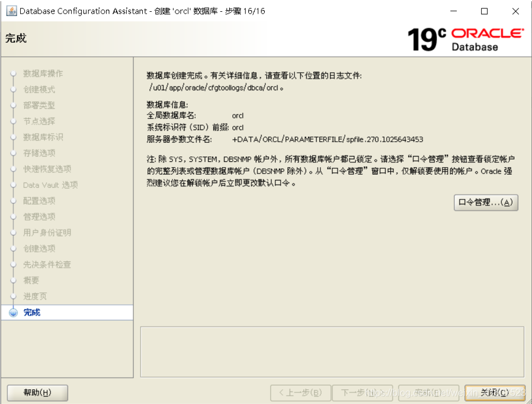Click the Oracle 19c Database logo
This screenshot has height=404, width=532.
tap(466, 39)
